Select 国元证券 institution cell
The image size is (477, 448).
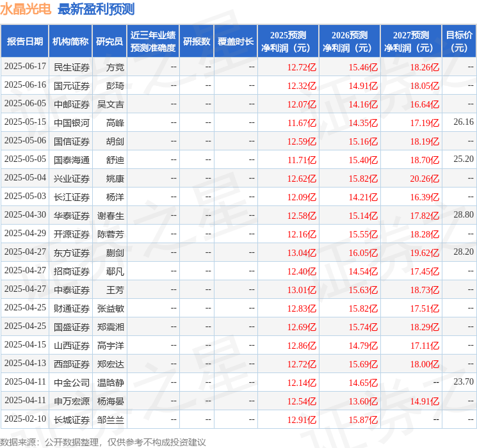pos(72,86)
